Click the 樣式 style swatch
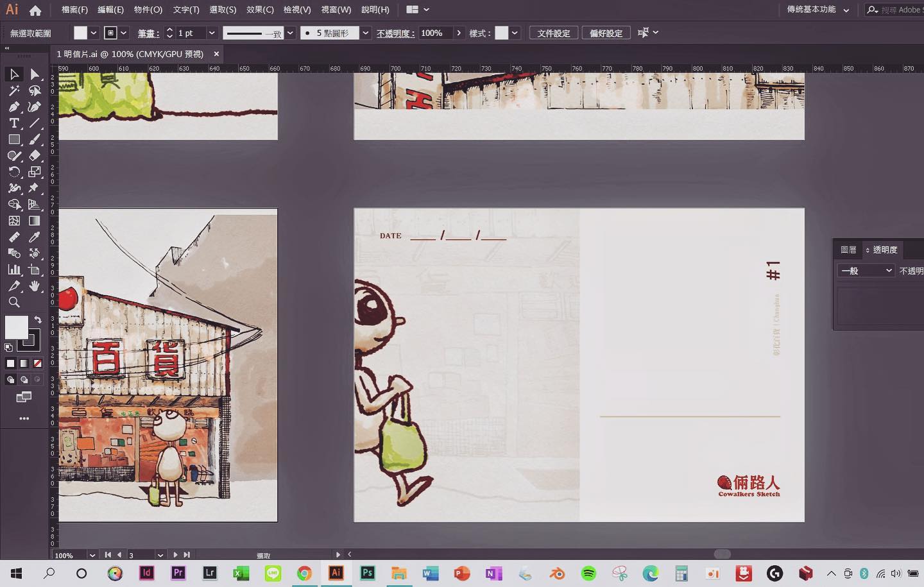 502,33
